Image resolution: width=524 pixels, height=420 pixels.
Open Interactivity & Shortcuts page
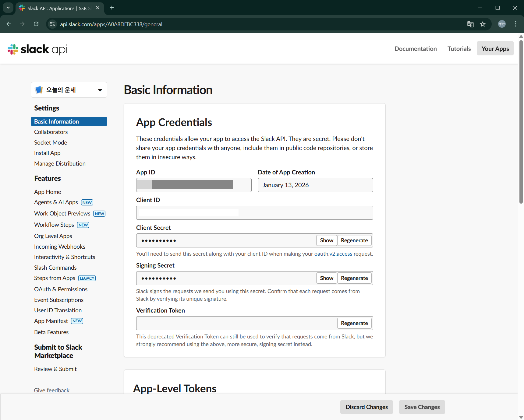(65, 257)
